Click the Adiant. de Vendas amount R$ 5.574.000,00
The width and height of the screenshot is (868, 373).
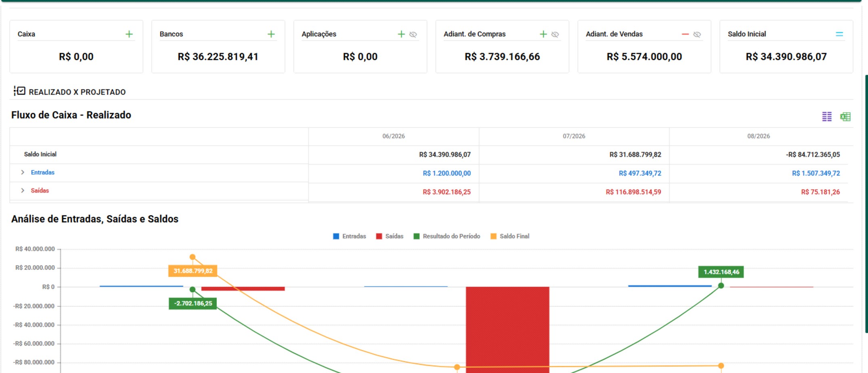pos(644,57)
